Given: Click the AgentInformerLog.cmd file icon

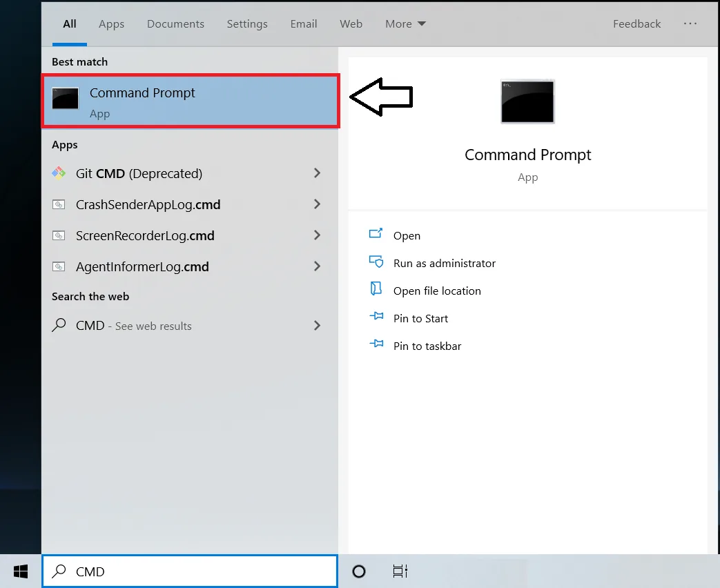Looking at the screenshot, I should coord(59,266).
